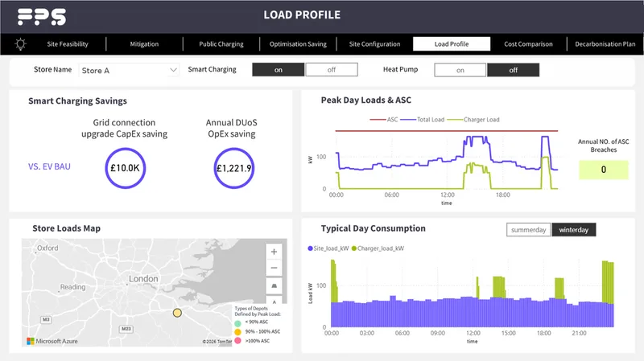Toggle map pitch control button

click(x=274, y=285)
